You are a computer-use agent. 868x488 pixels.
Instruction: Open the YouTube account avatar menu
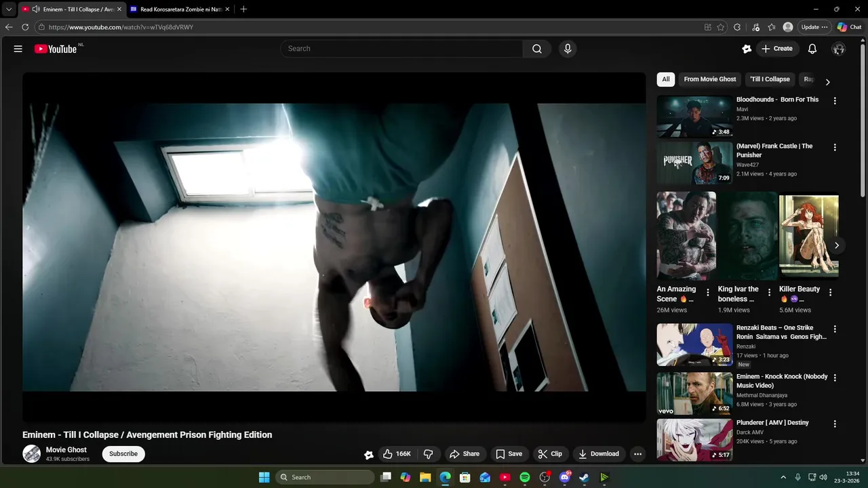[839, 49]
